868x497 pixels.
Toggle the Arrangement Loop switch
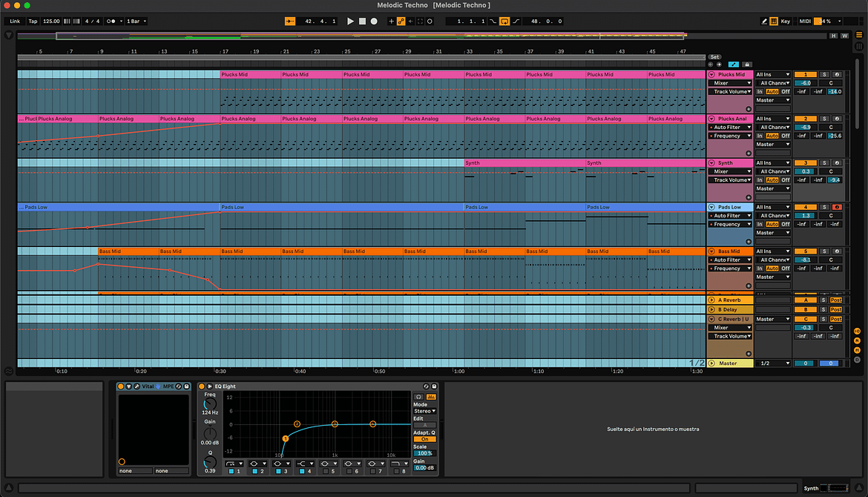click(x=504, y=22)
